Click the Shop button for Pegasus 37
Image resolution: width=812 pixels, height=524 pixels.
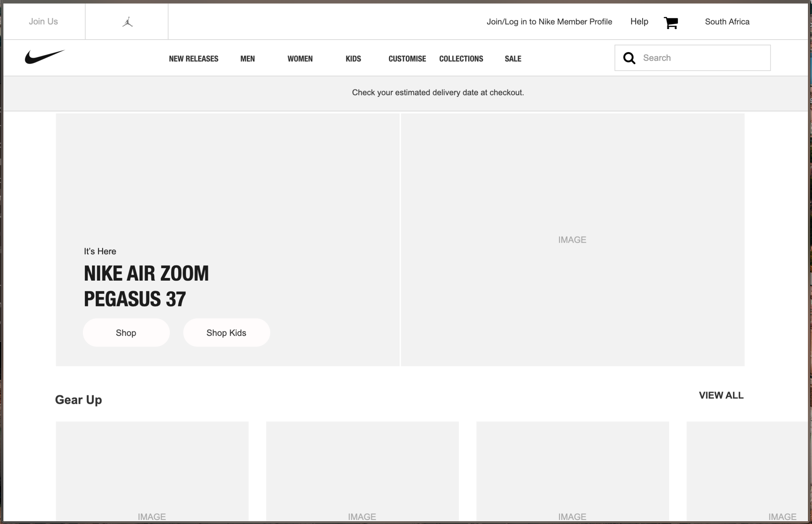click(x=126, y=333)
